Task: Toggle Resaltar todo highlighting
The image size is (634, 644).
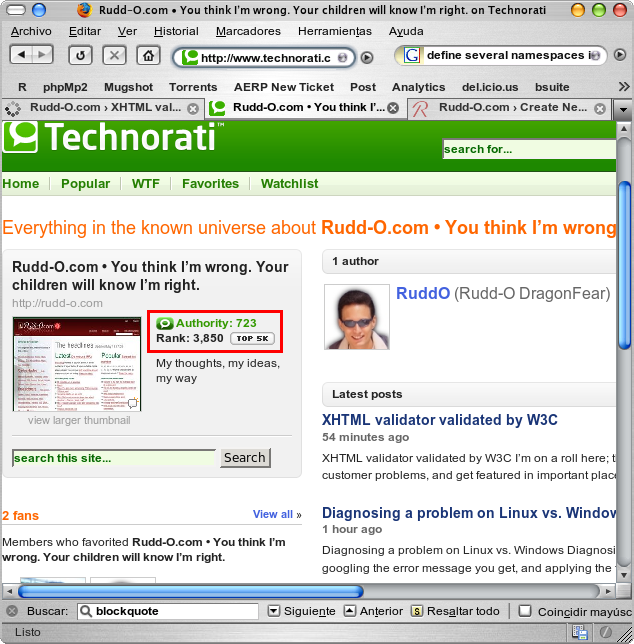Action: pos(455,611)
